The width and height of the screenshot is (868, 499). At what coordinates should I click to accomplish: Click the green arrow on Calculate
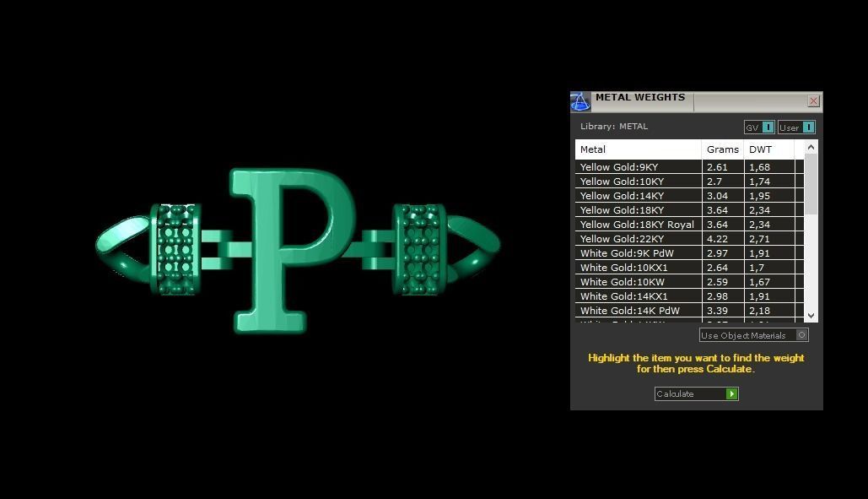click(732, 393)
